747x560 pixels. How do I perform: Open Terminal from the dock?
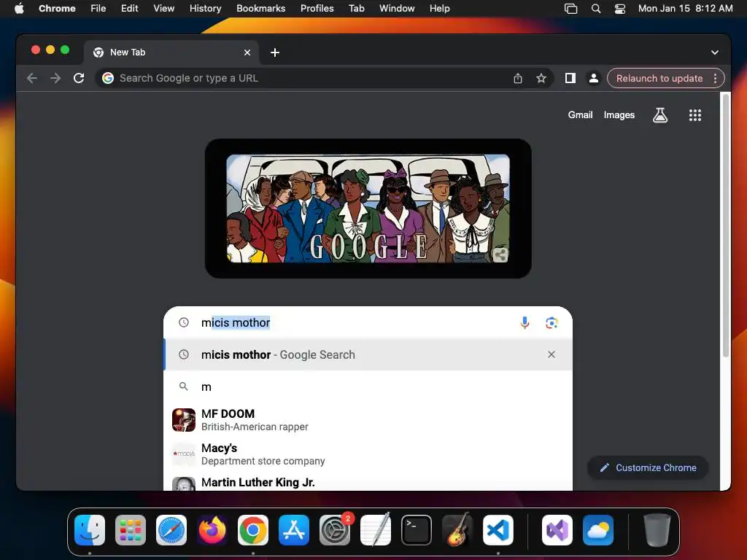417,530
